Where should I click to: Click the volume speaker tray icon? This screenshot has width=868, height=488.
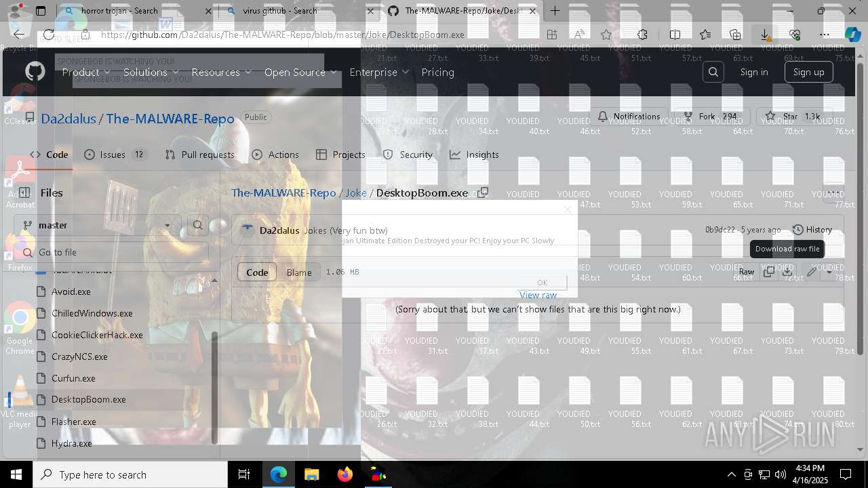[781, 474]
